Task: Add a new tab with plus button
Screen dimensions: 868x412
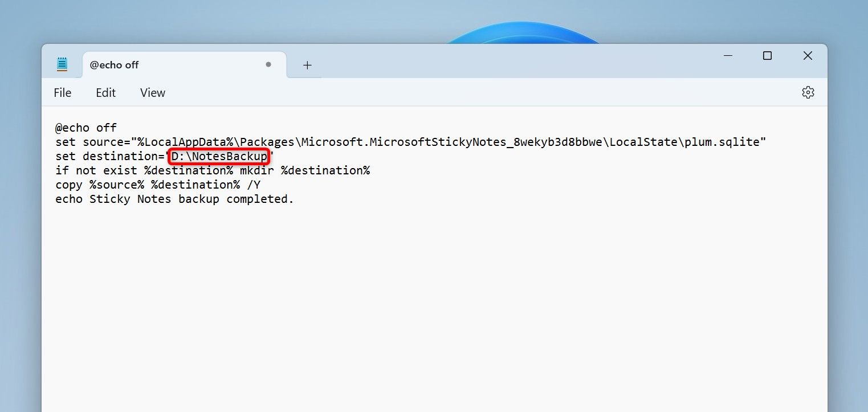Action: (307, 65)
